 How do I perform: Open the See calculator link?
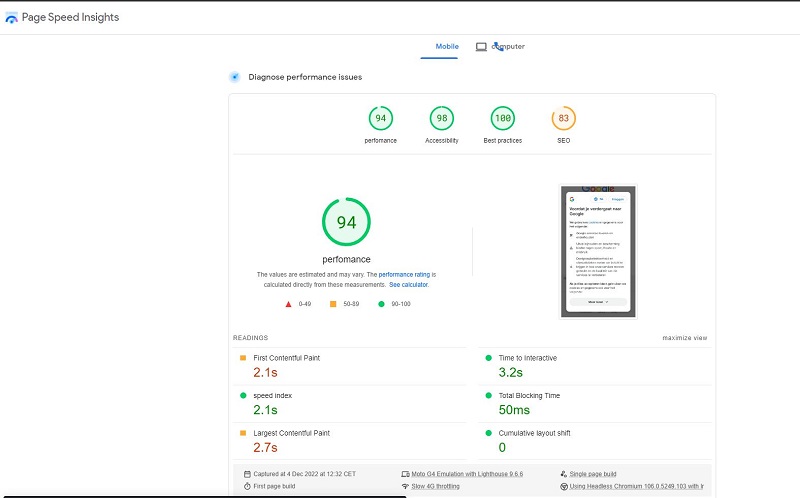point(409,285)
